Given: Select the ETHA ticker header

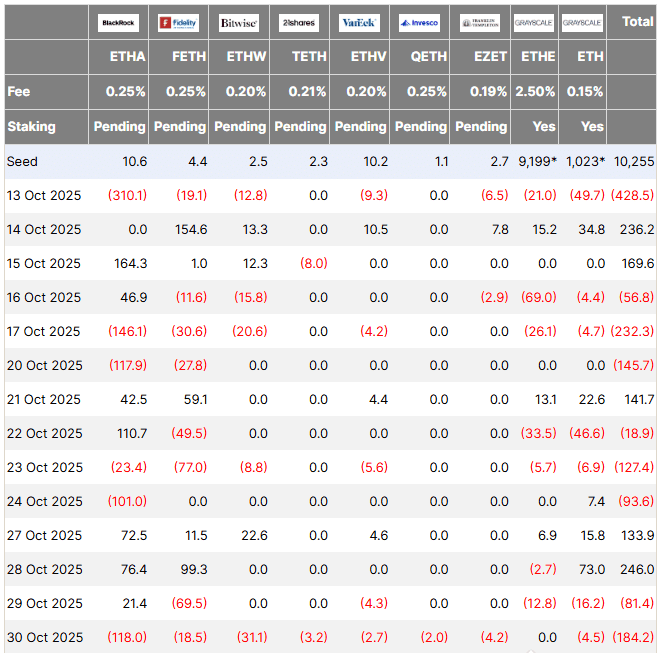Looking at the screenshot, I should pyautogui.click(x=128, y=56).
